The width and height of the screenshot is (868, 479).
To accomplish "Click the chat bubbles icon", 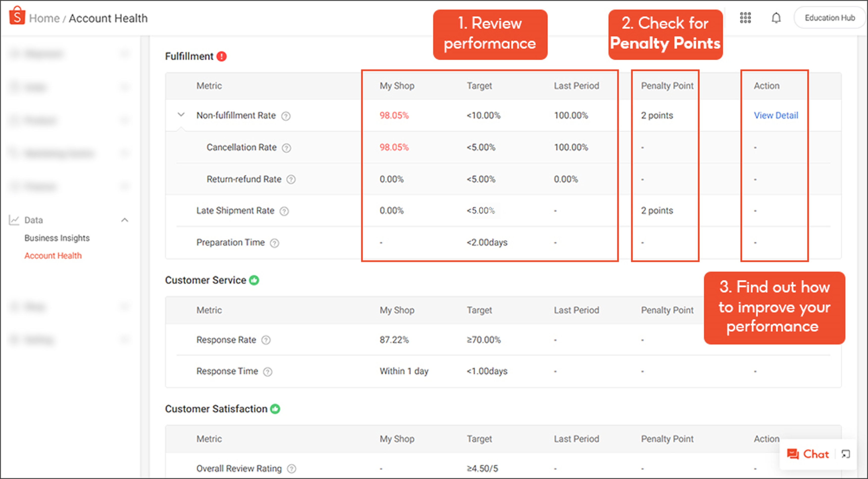I will (793, 454).
